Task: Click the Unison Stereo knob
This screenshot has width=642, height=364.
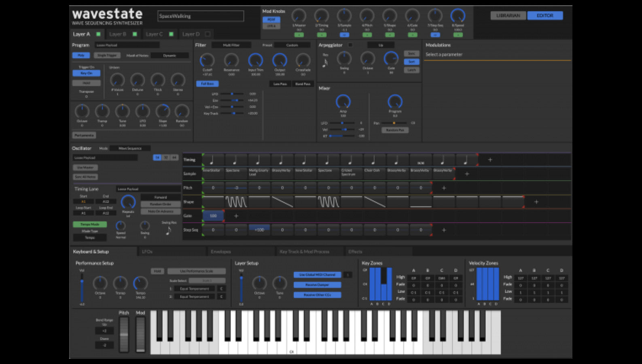Action: click(178, 80)
